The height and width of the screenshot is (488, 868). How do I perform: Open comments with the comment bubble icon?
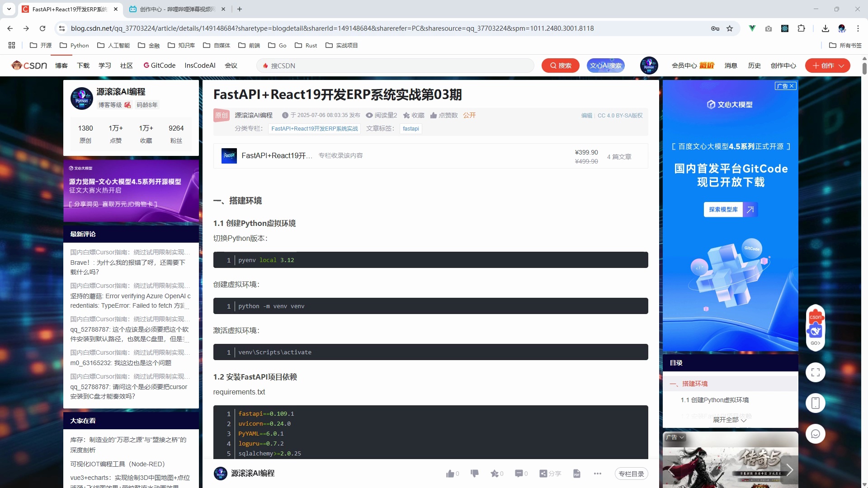point(519,473)
